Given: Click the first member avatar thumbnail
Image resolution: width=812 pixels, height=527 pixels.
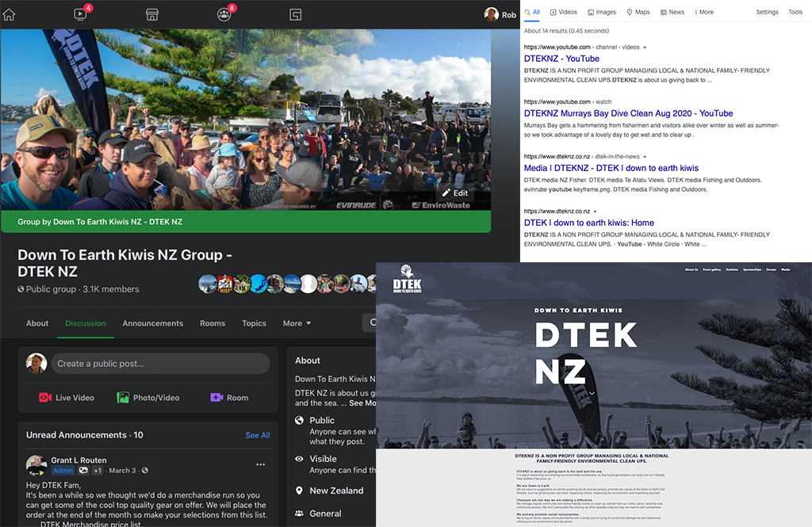Looking at the screenshot, I should [208, 284].
